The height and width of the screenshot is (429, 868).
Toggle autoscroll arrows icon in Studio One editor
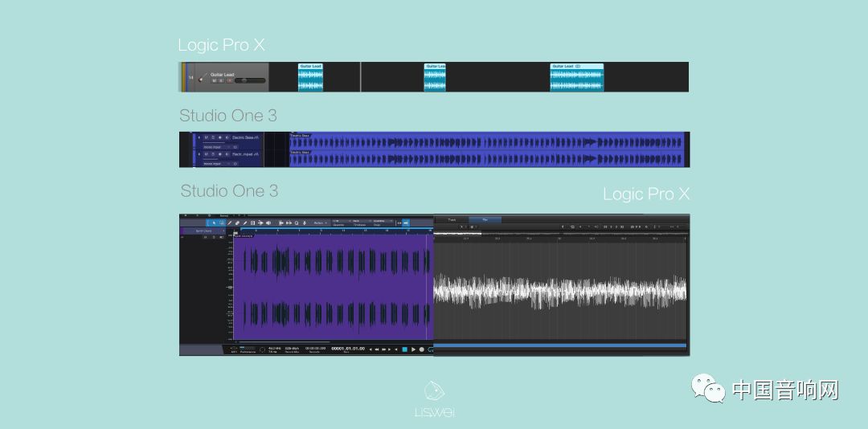click(399, 223)
